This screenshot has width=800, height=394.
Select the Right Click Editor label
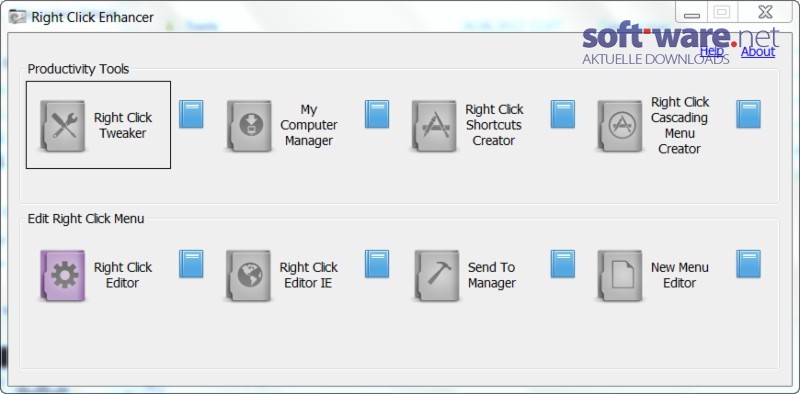pos(123,275)
